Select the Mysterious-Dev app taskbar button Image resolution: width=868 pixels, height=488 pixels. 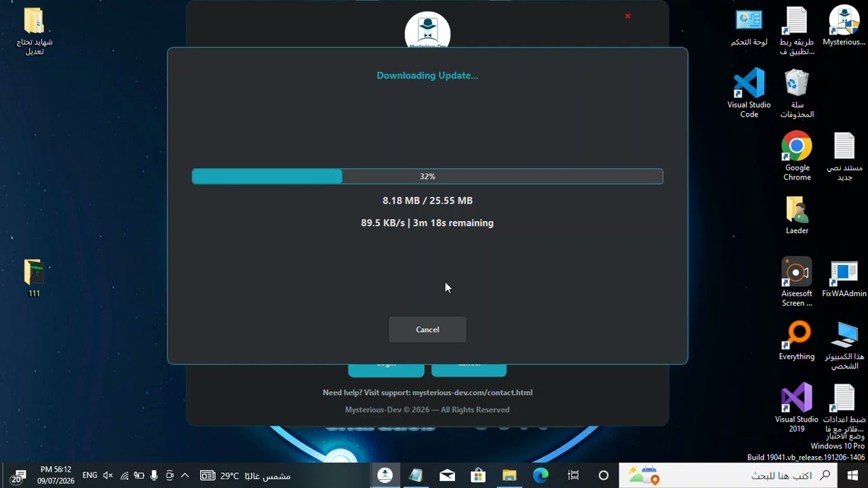[384, 476]
